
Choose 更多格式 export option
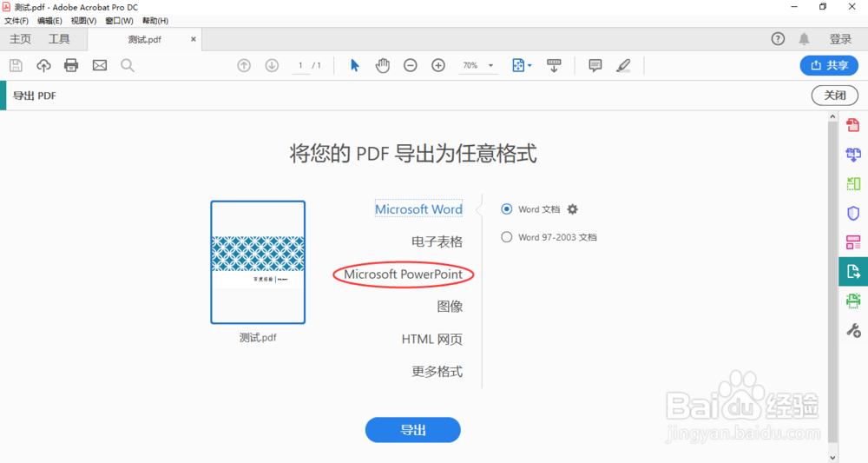tap(437, 371)
